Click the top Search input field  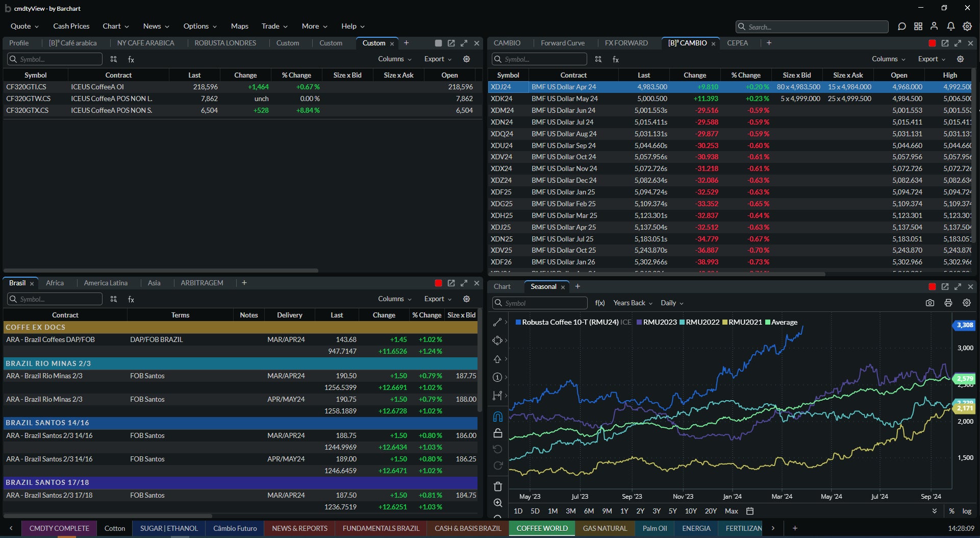click(x=812, y=27)
